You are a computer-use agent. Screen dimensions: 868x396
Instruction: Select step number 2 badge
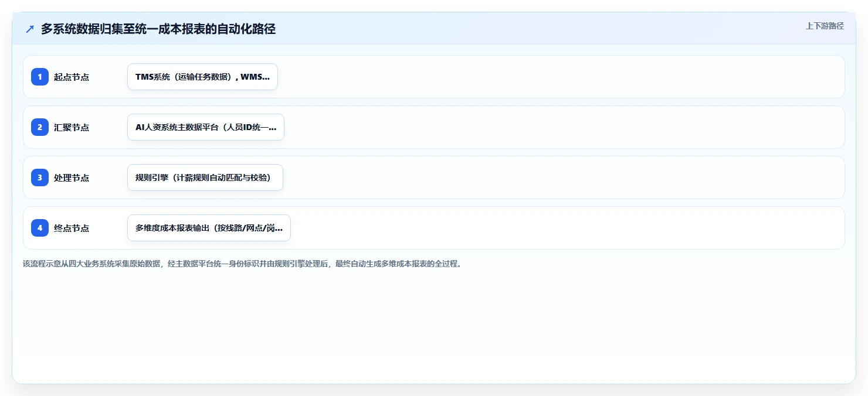point(40,127)
